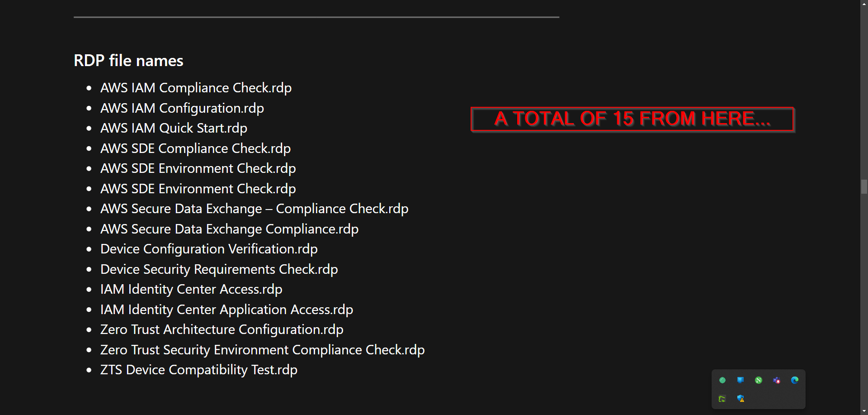Select "AWS IAM Quick Start.rdp" list item
Image resolution: width=868 pixels, height=415 pixels.
tap(174, 128)
